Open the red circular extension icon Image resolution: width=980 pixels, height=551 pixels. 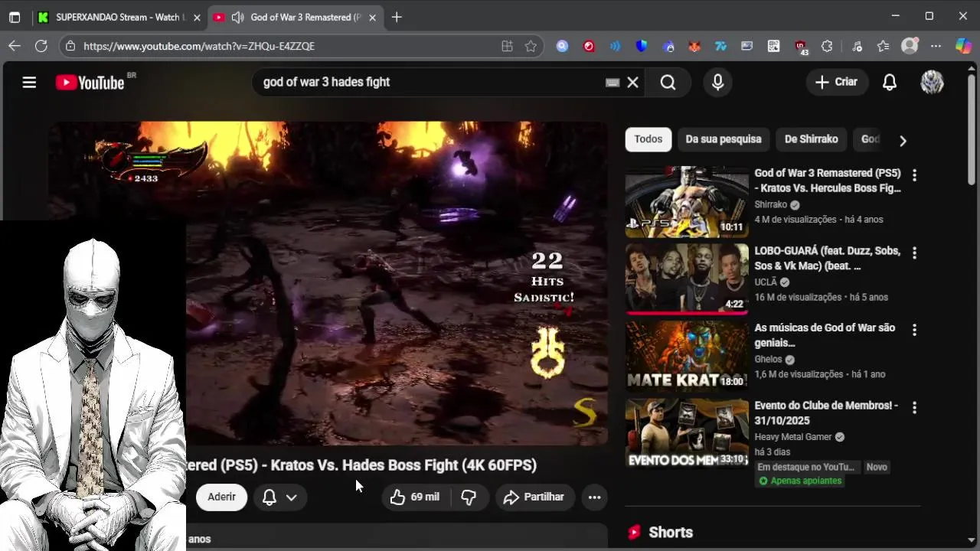point(589,46)
